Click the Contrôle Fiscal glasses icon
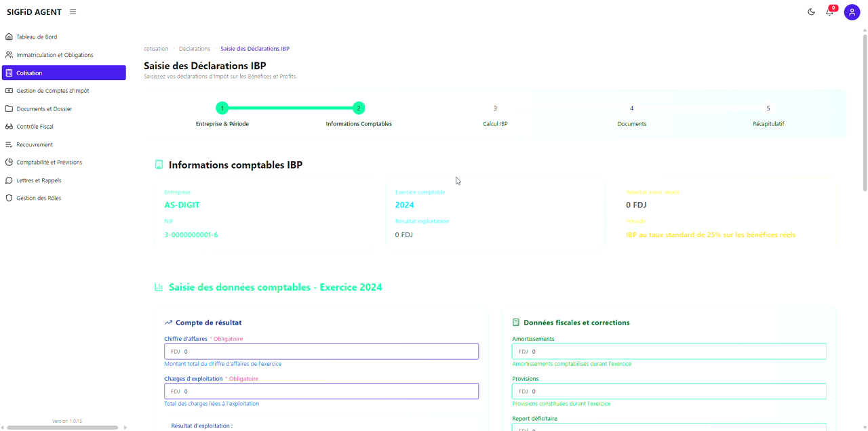The image size is (868, 431). [9, 127]
